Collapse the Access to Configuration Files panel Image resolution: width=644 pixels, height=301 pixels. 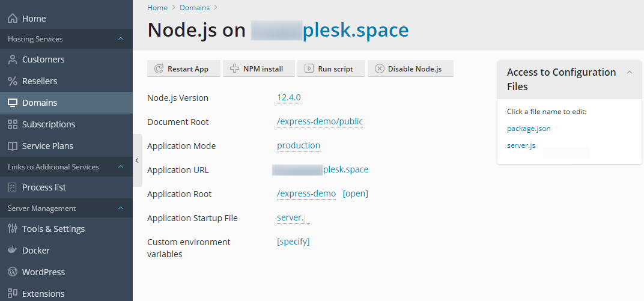[x=629, y=72]
